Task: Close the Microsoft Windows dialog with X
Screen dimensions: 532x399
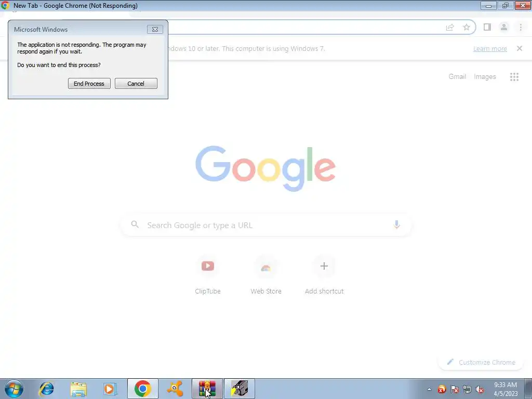Action: click(155, 30)
